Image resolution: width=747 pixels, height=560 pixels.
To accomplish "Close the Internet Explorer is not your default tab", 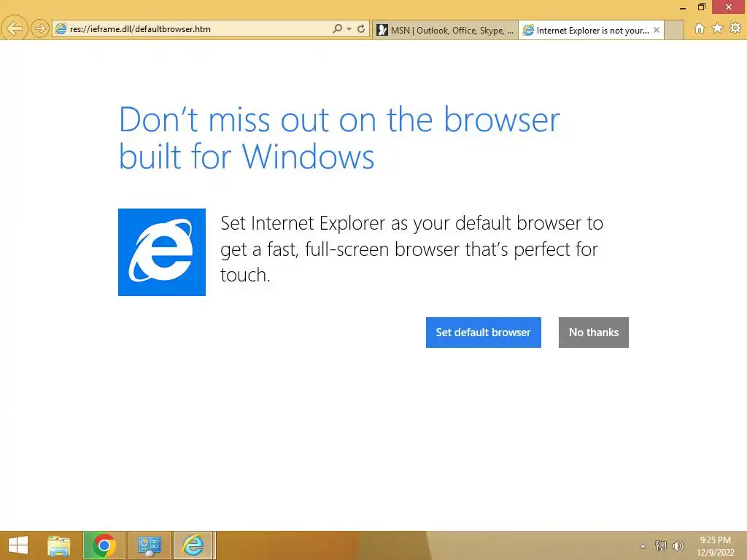I will point(657,30).
